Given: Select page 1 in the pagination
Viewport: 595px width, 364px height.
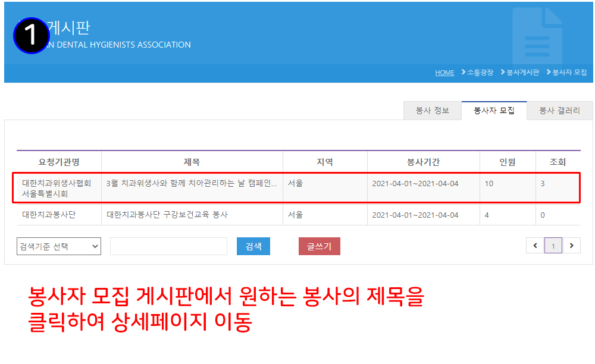Looking at the screenshot, I should (x=553, y=246).
